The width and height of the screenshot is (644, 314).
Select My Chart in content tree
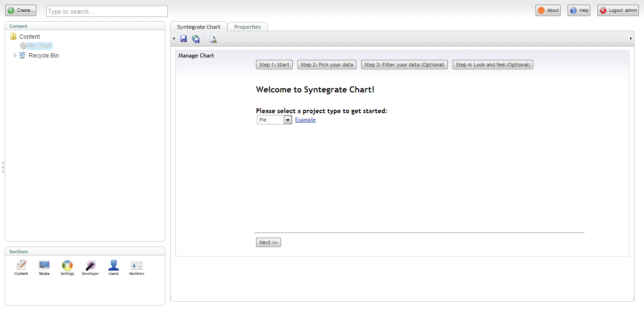pyautogui.click(x=40, y=46)
